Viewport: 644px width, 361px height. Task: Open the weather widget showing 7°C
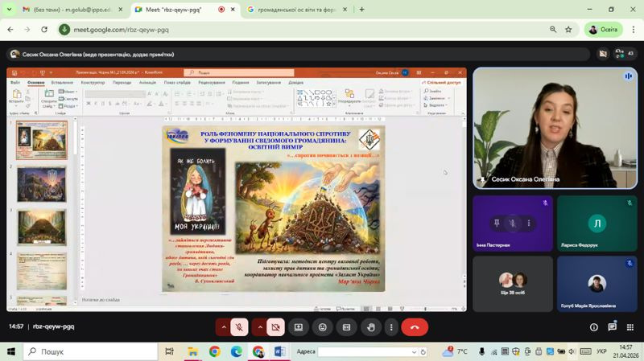(455, 351)
